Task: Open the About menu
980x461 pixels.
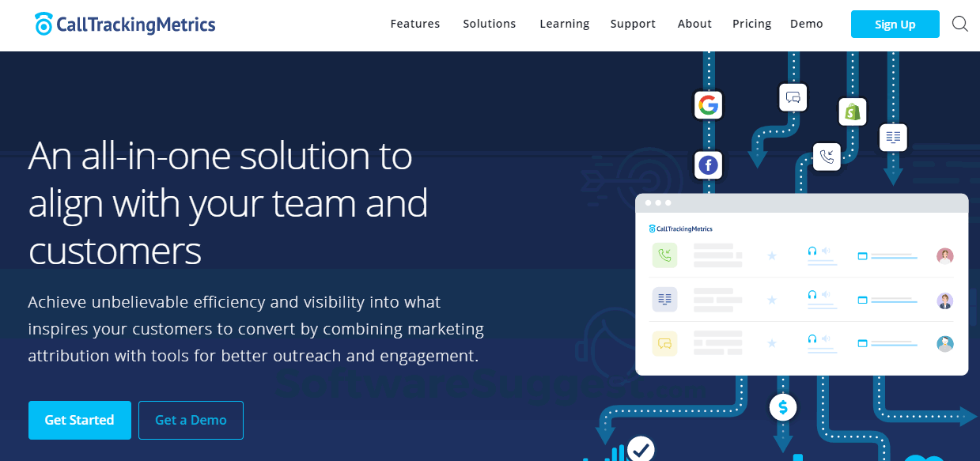Action: pos(695,24)
